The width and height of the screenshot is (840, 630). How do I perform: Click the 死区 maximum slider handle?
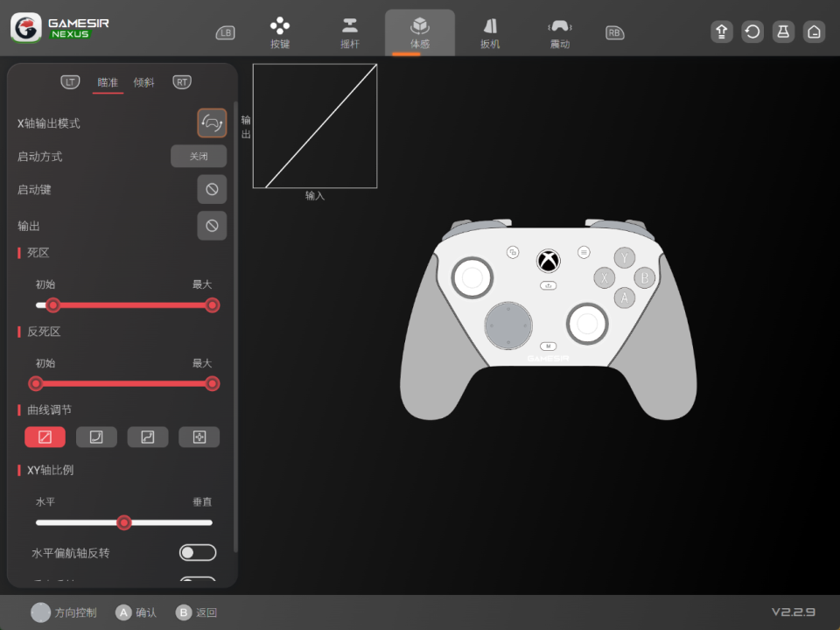(212, 305)
